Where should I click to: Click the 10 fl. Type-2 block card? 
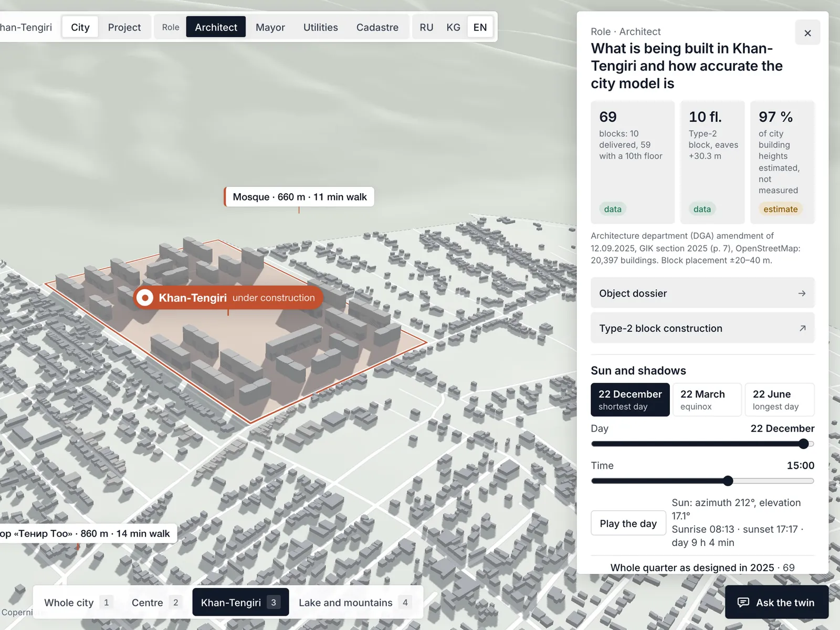pos(712,162)
